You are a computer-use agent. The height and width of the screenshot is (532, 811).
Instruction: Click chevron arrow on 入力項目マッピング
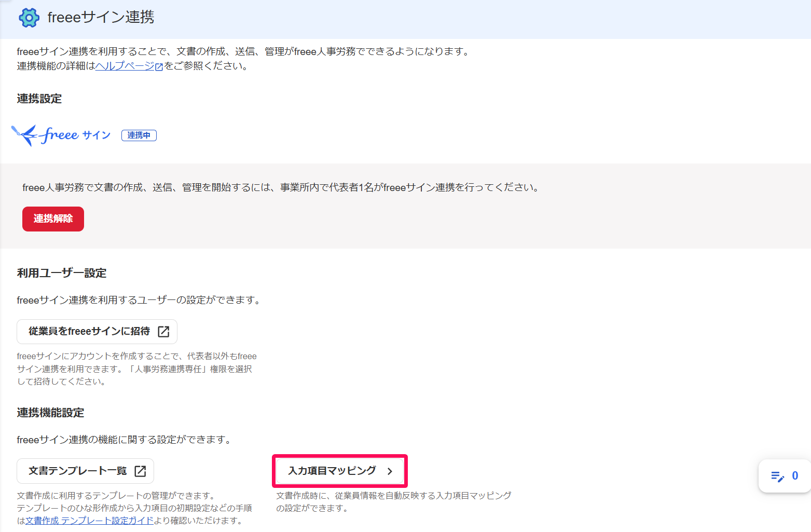coord(390,471)
